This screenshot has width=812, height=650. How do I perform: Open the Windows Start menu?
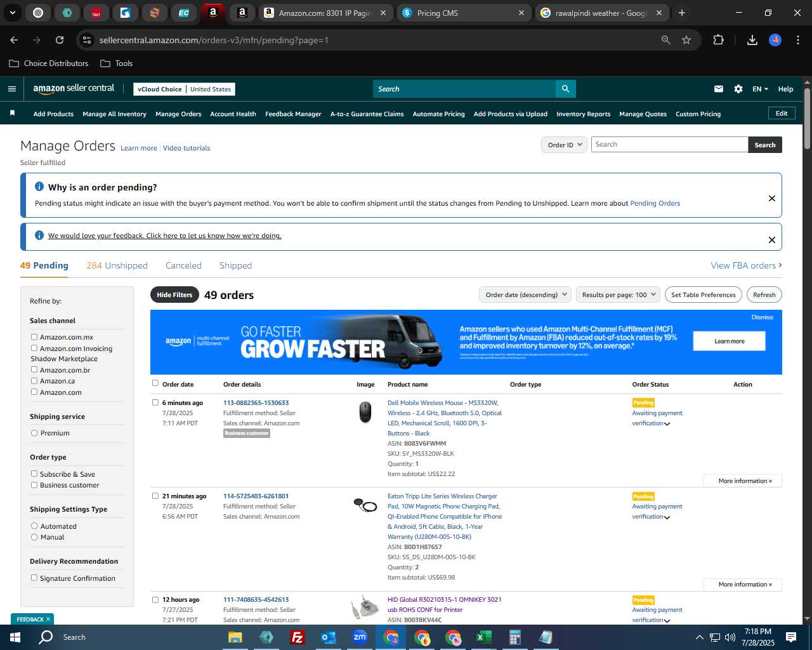click(x=15, y=637)
